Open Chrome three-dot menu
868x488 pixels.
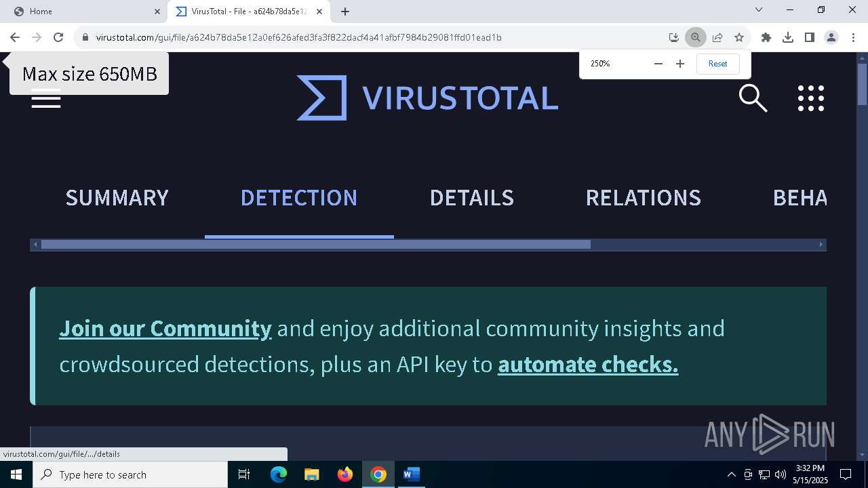click(x=853, y=37)
